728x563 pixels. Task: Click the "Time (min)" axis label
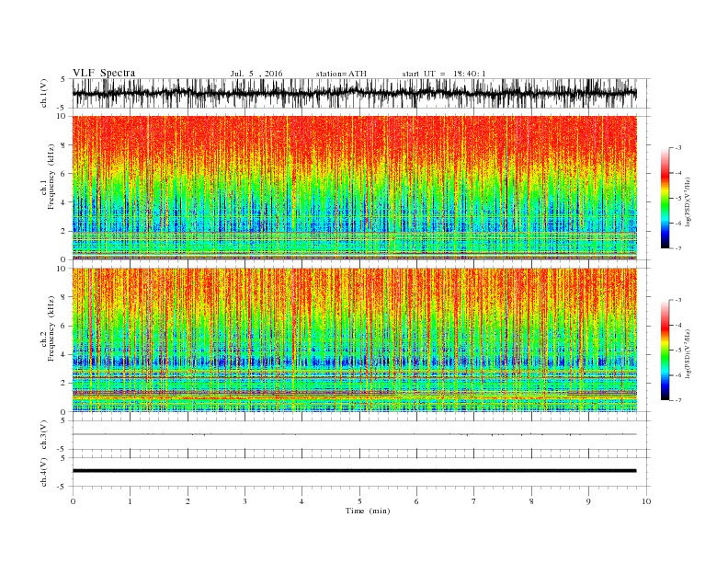(x=368, y=511)
